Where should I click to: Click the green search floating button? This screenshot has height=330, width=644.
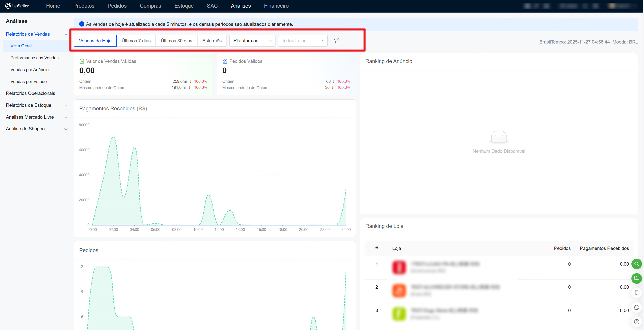[x=636, y=264]
